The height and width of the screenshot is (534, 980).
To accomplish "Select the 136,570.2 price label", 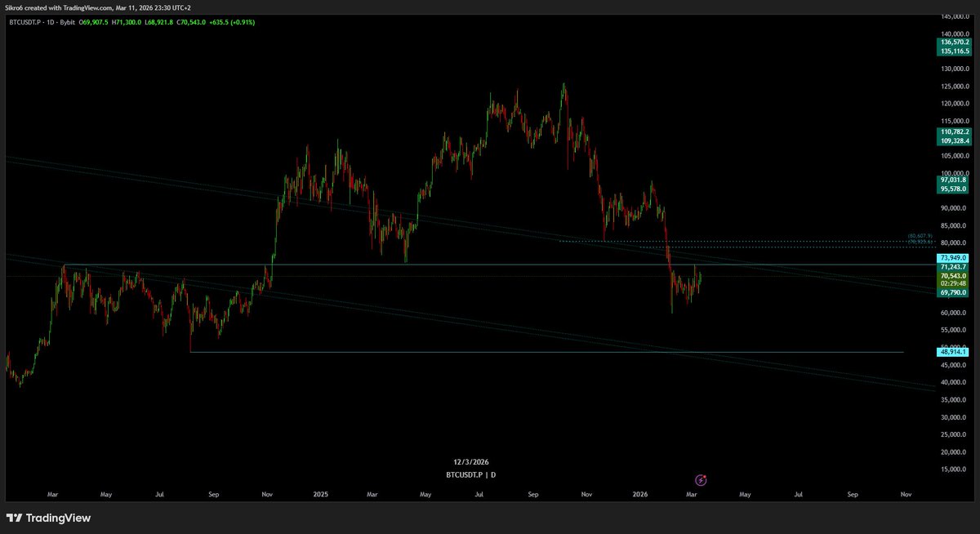I will (954, 42).
